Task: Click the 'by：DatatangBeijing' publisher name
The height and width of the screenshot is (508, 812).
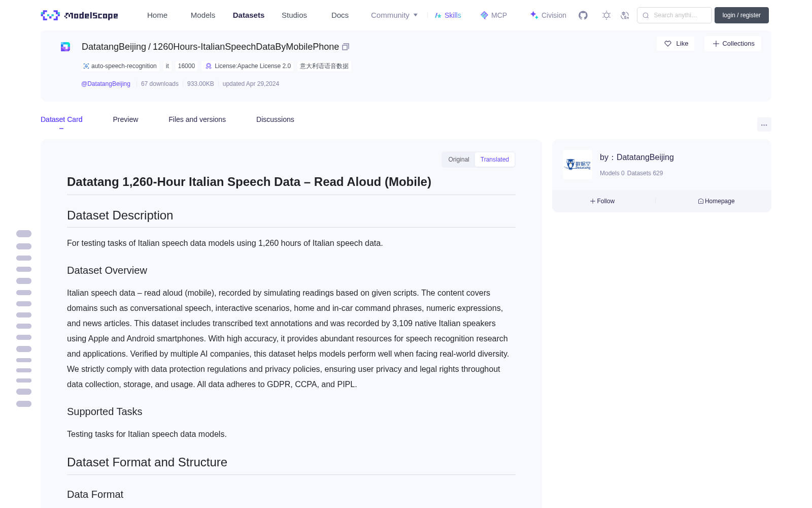Action: coord(637,157)
